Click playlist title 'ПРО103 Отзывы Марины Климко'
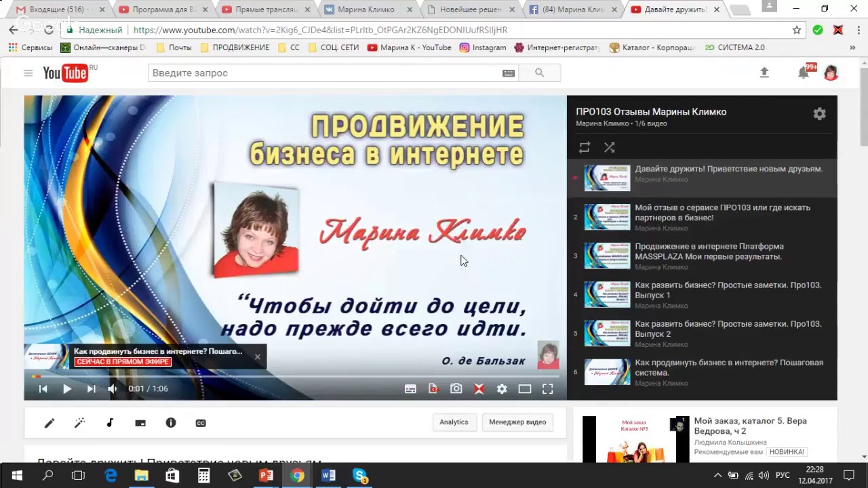This screenshot has height=488, width=868. click(x=651, y=112)
